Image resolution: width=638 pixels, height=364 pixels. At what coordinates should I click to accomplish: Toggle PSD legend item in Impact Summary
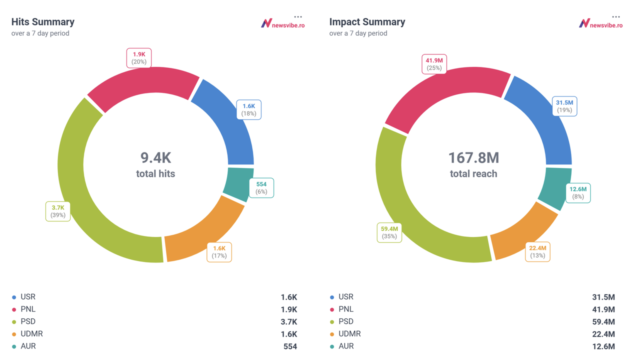[346, 321]
